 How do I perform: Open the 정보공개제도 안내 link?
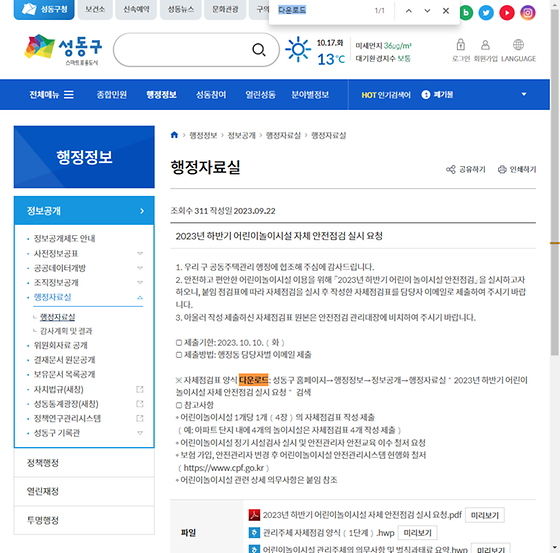pos(64,238)
